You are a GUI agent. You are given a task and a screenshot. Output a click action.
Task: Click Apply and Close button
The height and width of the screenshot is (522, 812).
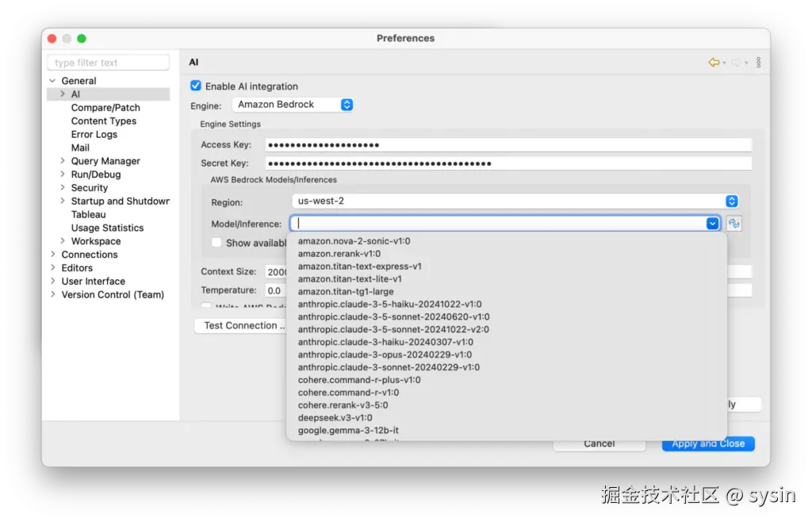click(708, 443)
